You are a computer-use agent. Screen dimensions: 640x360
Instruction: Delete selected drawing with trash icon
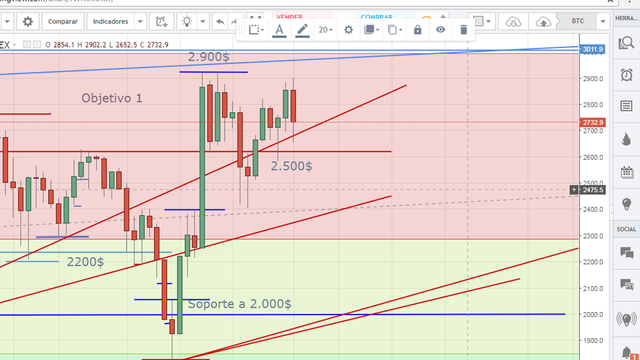pos(463,30)
